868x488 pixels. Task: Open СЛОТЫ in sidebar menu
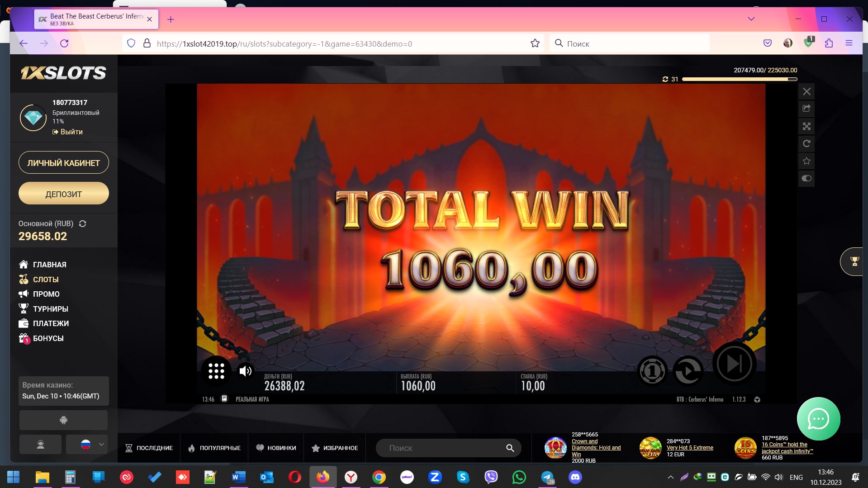[39, 280]
